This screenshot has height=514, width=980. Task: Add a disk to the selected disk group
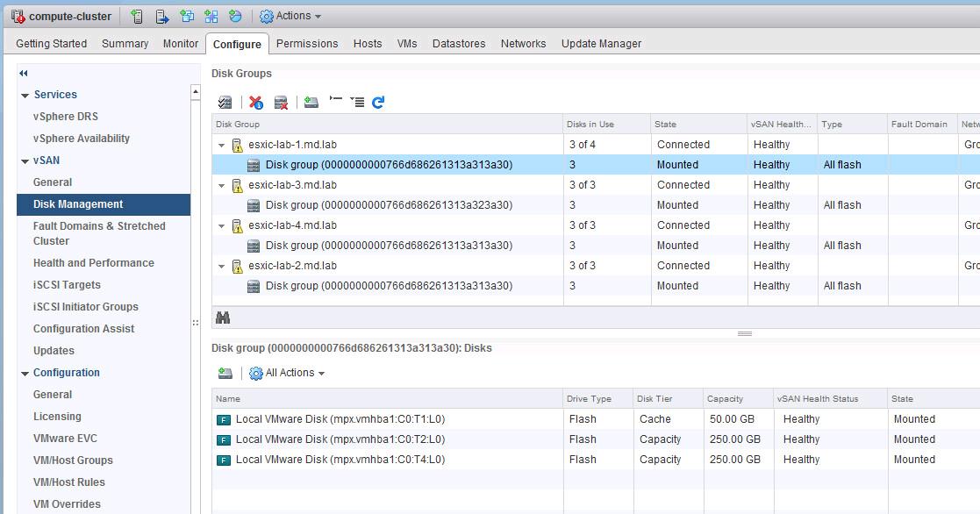311,102
